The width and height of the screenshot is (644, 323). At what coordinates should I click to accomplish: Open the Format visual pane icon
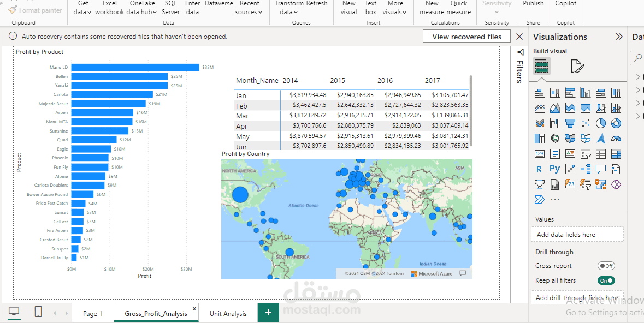coord(577,66)
